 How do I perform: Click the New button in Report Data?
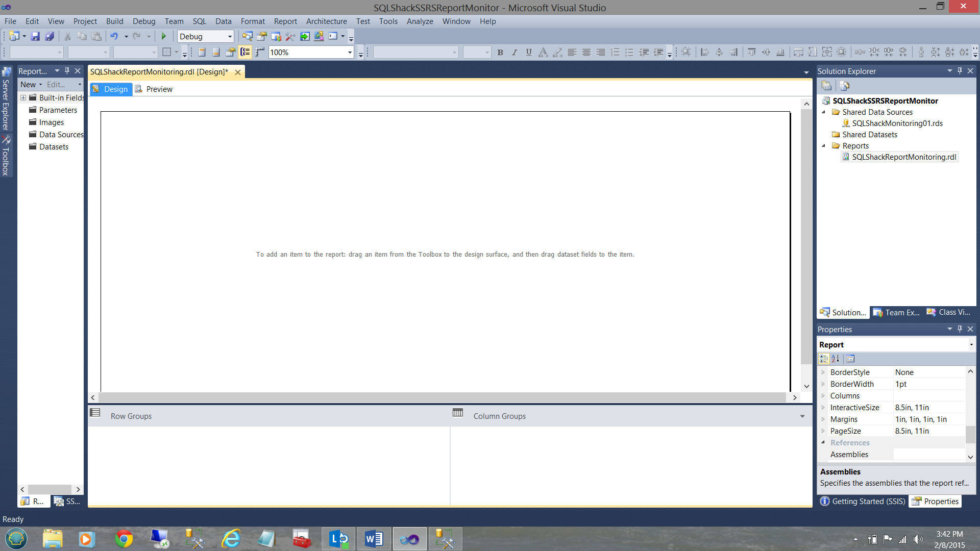(28, 84)
